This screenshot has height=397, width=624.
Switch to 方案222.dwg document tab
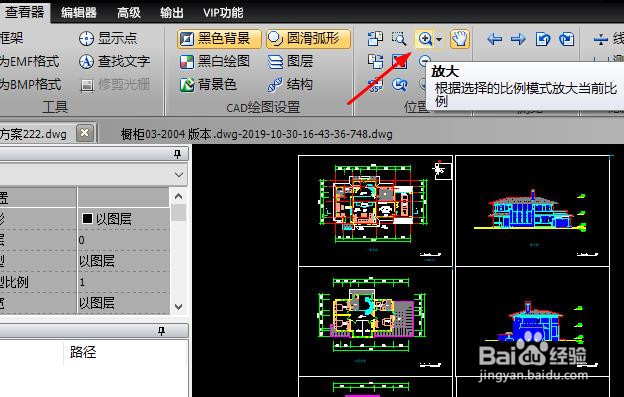coord(33,134)
